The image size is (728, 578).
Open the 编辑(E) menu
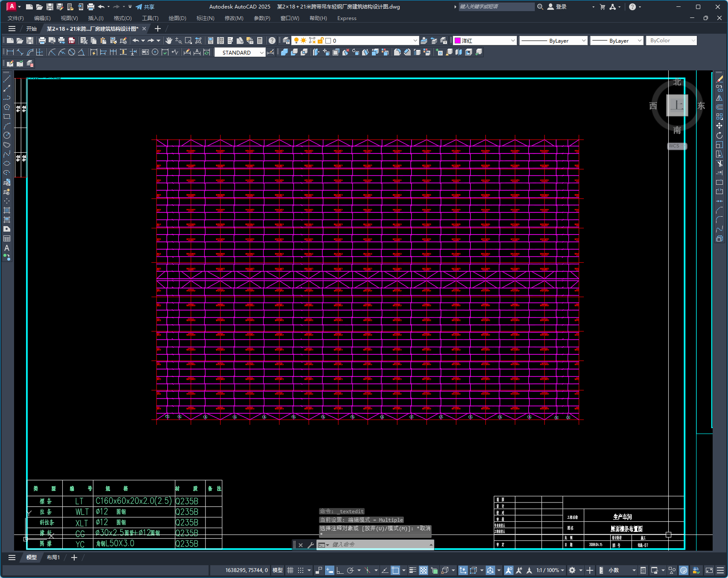coord(42,18)
